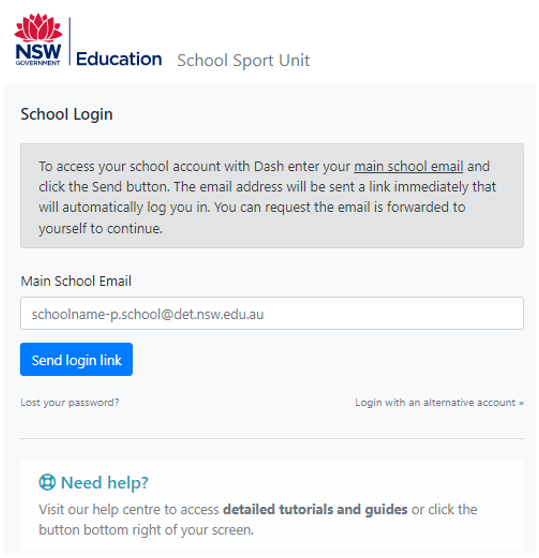This screenshot has width=539, height=558.
Task: Click the Main School Email field label
Action: coord(76,281)
